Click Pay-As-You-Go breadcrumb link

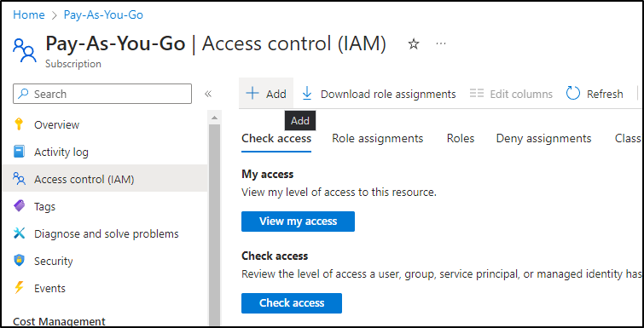pyautogui.click(x=103, y=14)
